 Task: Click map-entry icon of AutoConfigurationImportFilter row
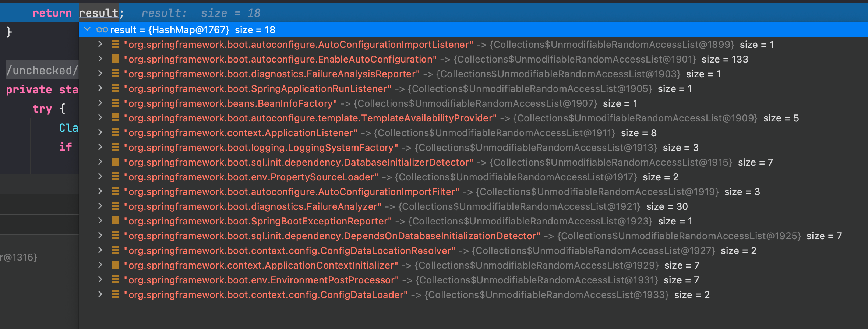point(116,191)
